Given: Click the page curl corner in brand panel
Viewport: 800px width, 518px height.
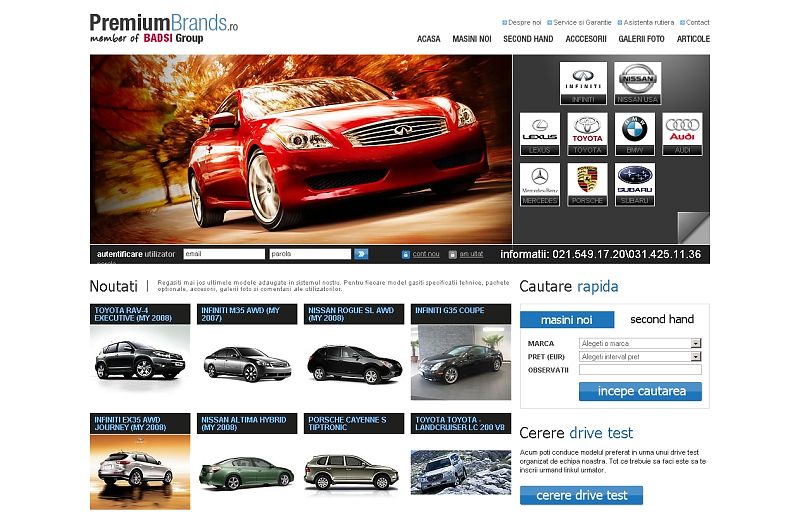Looking at the screenshot, I should (x=694, y=228).
